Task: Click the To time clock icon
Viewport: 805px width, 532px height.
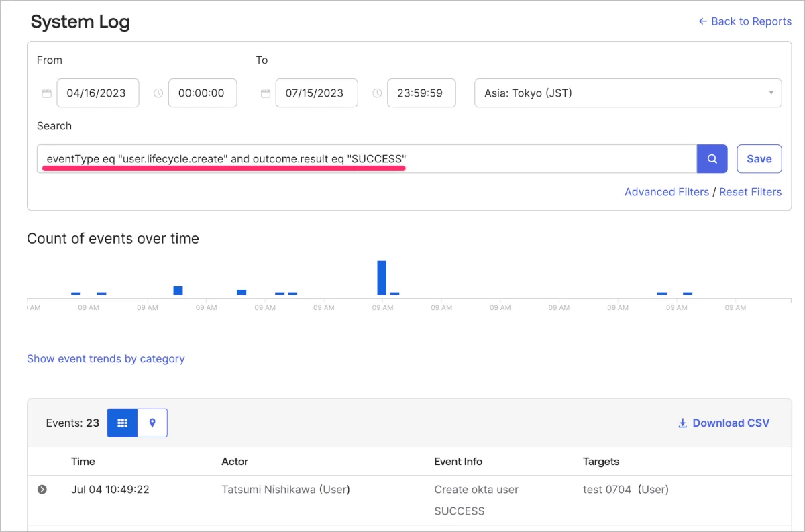Action: point(377,93)
